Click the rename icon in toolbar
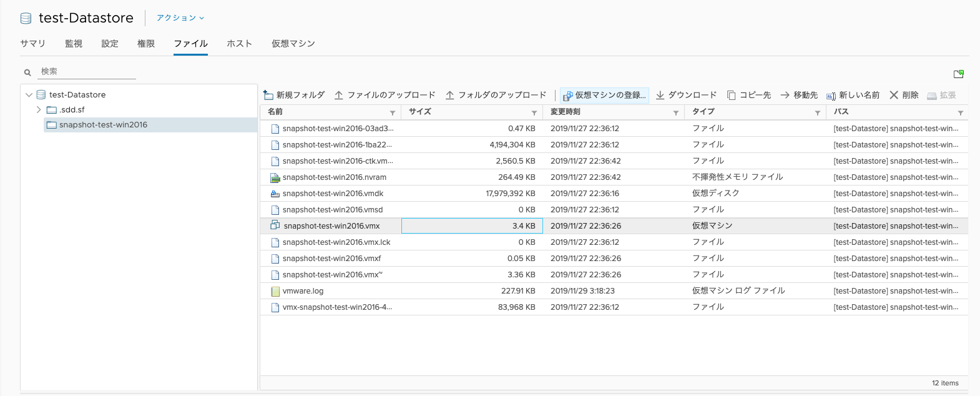 (831, 96)
